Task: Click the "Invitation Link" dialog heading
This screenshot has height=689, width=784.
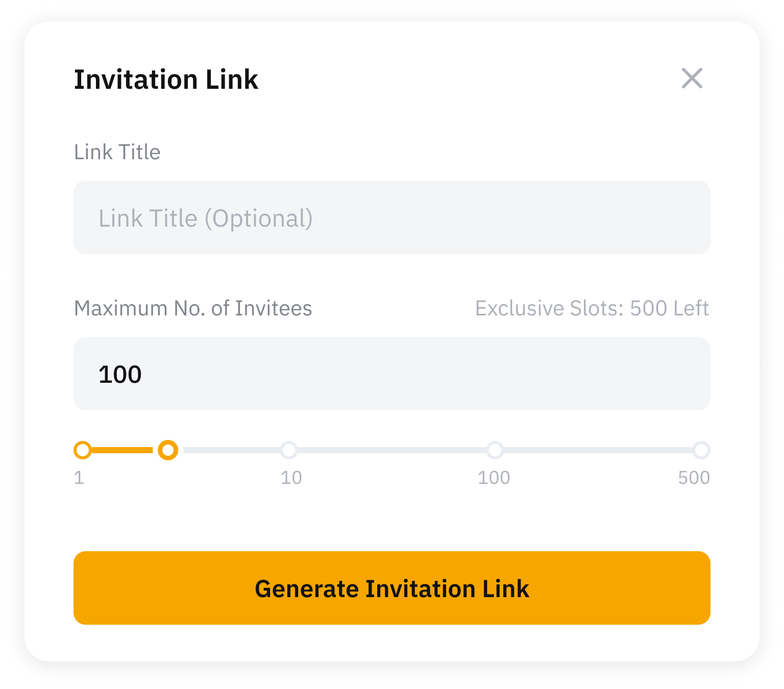Action: 166,80
